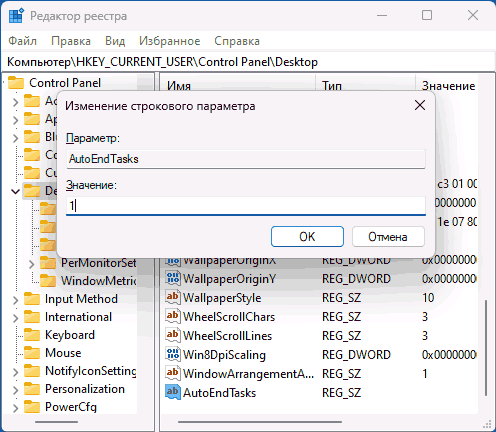Confirm the value with OK button
The height and width of the screenshot is (432, 496).
pyautogui.click(x=307, y=237)
